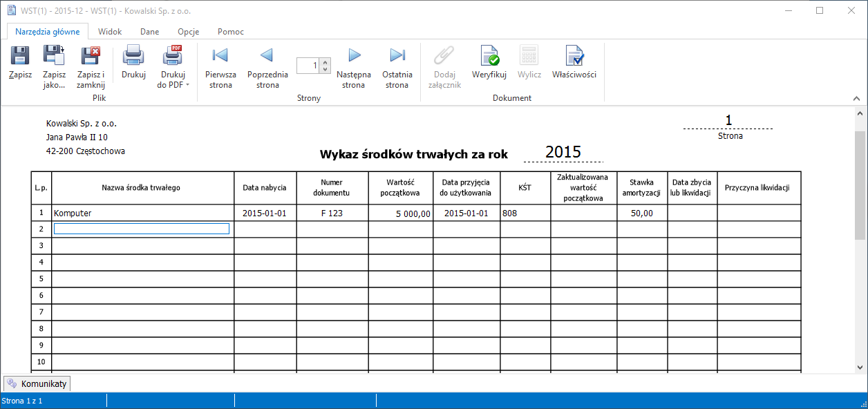Open the Pomoc tab
This screenshot has height=409, width=868.
231,32
